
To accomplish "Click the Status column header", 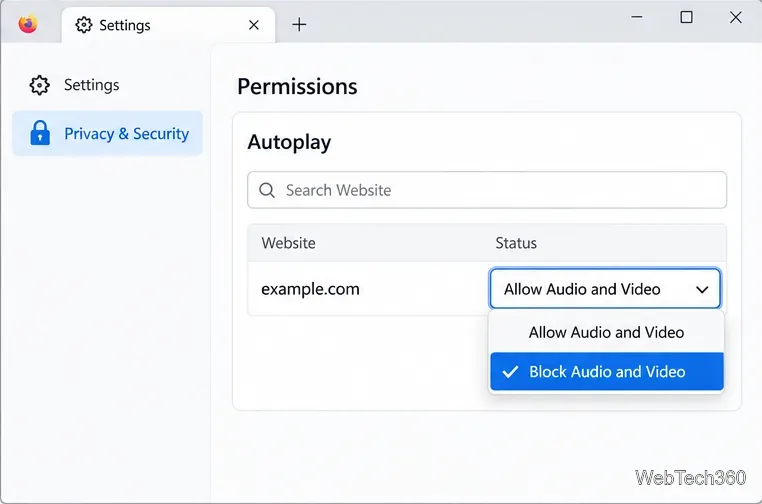I will pos(516,243).
